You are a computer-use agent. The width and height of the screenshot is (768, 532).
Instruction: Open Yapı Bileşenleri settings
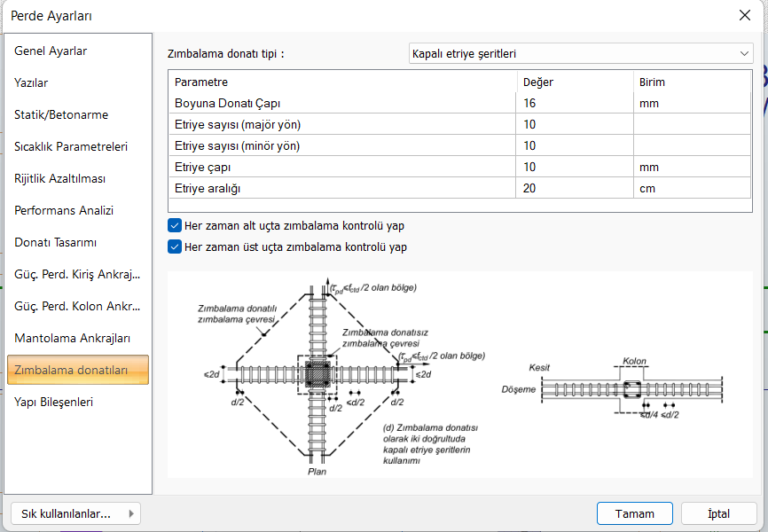[x=54, y=403]
